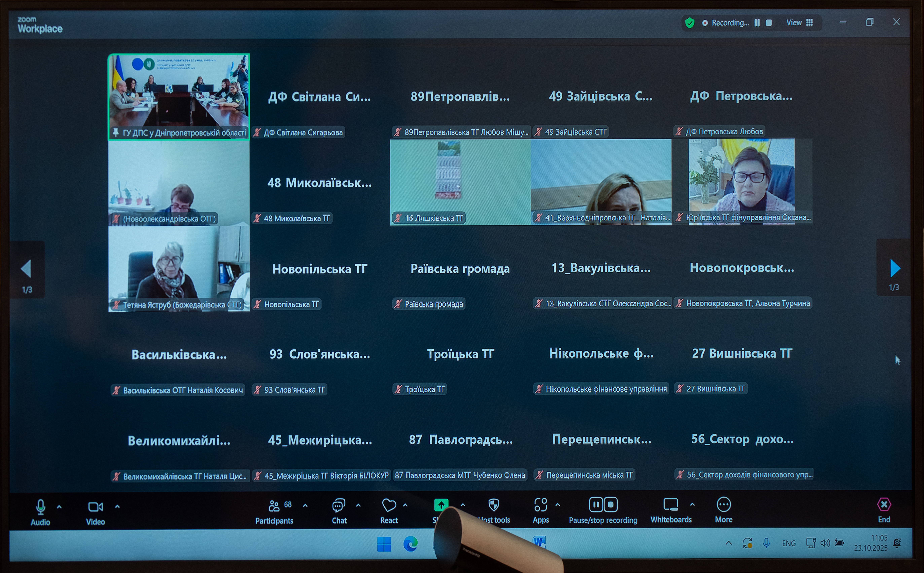
Task: Open Host tools shield icon
Action: (494, 506)
